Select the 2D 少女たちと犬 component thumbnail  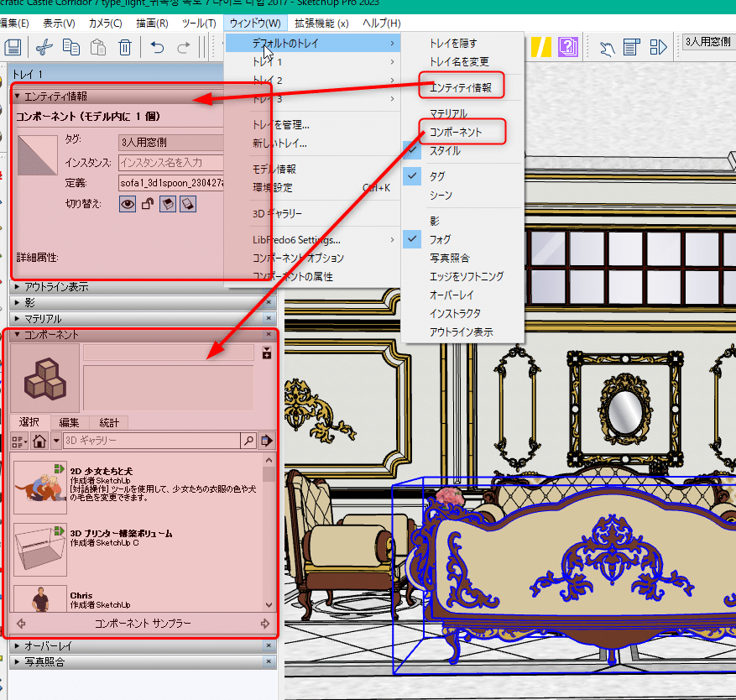pos(40,488)
